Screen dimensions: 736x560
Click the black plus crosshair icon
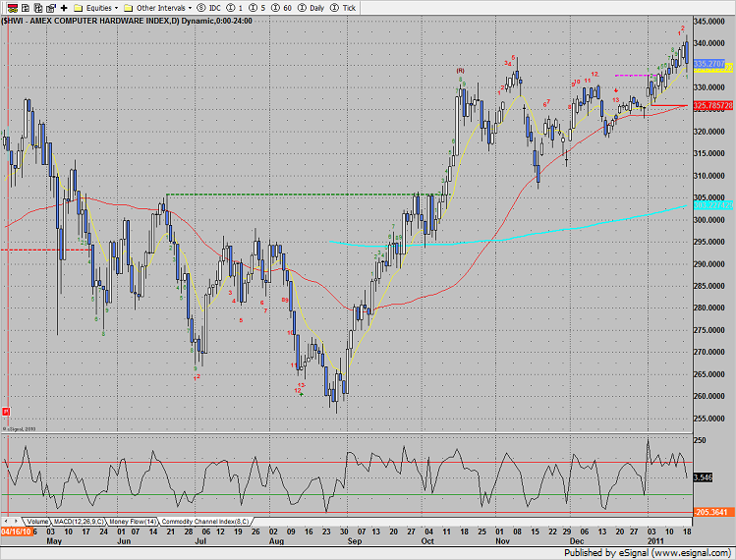pos(64,7)
